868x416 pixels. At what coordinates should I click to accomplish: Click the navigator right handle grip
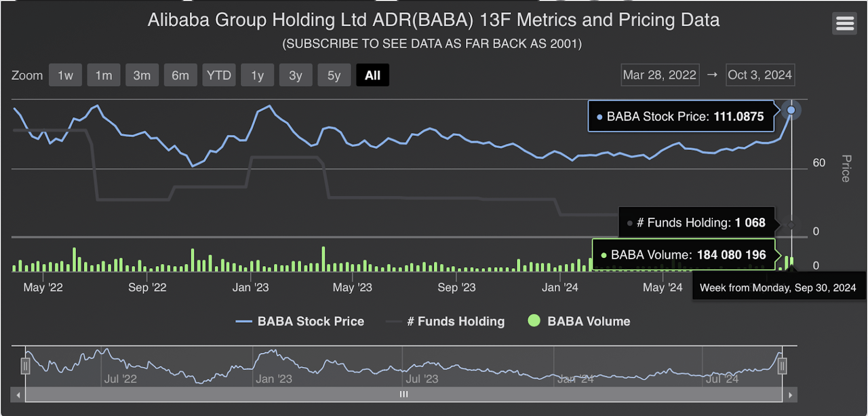coord(782,366)
